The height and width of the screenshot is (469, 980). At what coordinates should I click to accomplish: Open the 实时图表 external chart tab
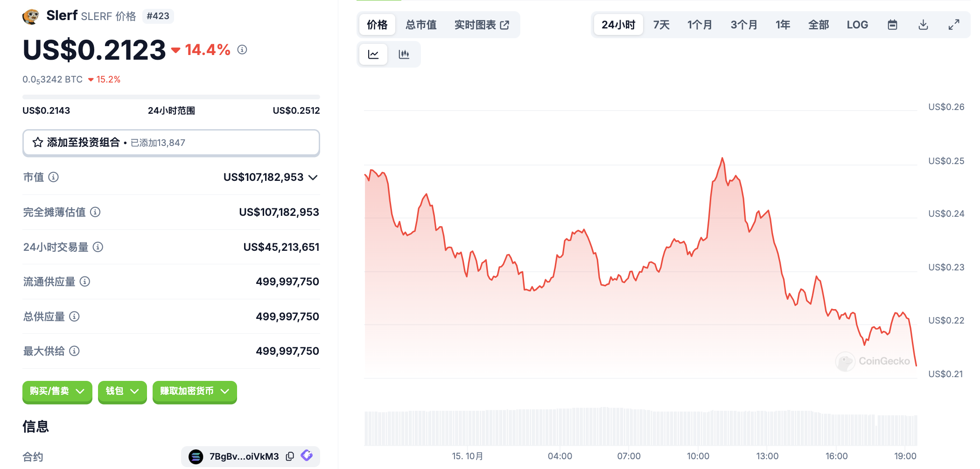(x=482, y=25)
